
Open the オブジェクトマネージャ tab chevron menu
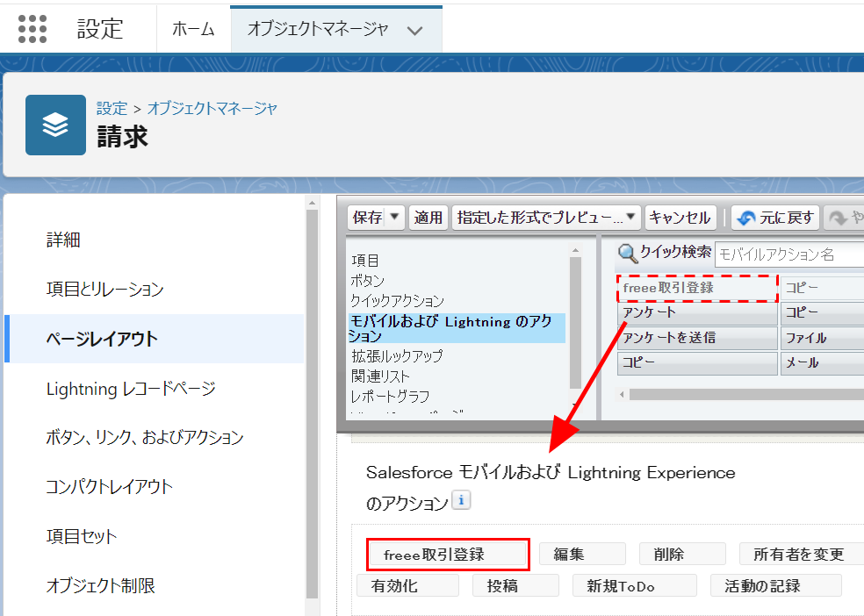(415, 30)
